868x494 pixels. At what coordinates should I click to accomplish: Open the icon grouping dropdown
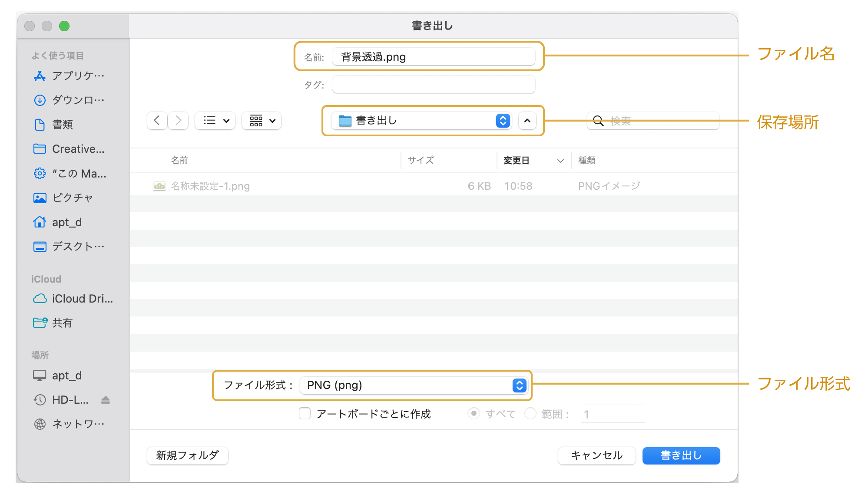pyautogui.click(x=262, y=121)
